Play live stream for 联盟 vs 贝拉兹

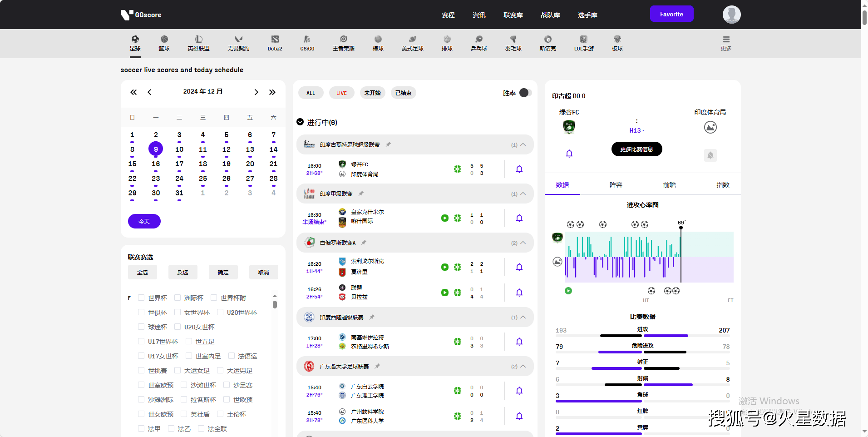point(445,293)
